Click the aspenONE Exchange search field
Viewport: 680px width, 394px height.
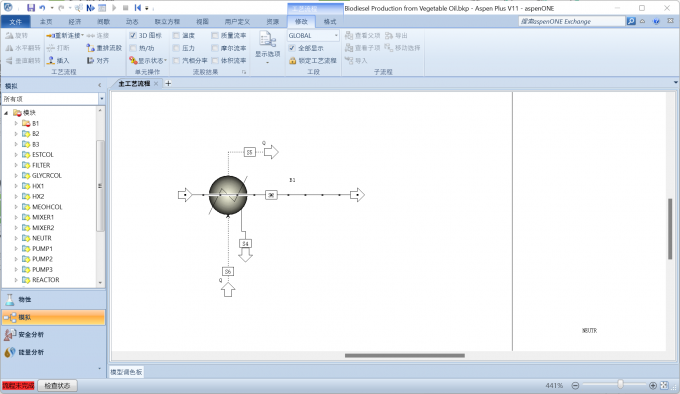tap(572, 21)
